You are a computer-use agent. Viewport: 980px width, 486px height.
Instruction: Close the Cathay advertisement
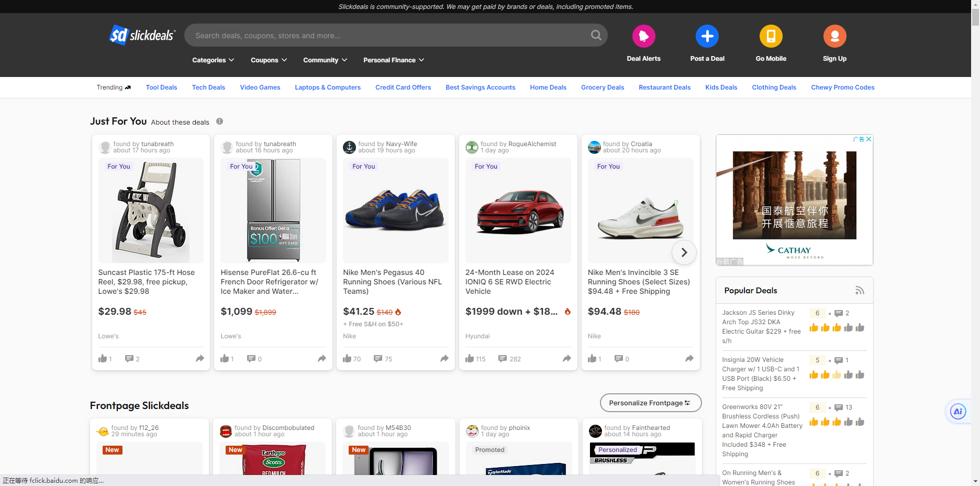[x=868, y=139]
